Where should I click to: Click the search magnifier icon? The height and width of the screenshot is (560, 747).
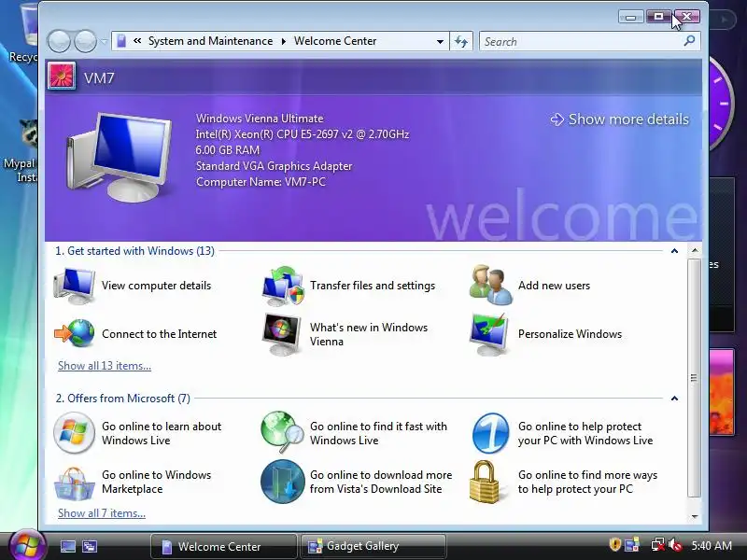click(689, 41)
